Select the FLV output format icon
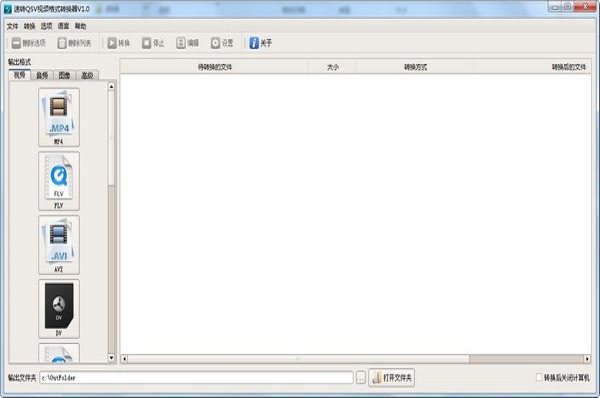 click(59, 181)
